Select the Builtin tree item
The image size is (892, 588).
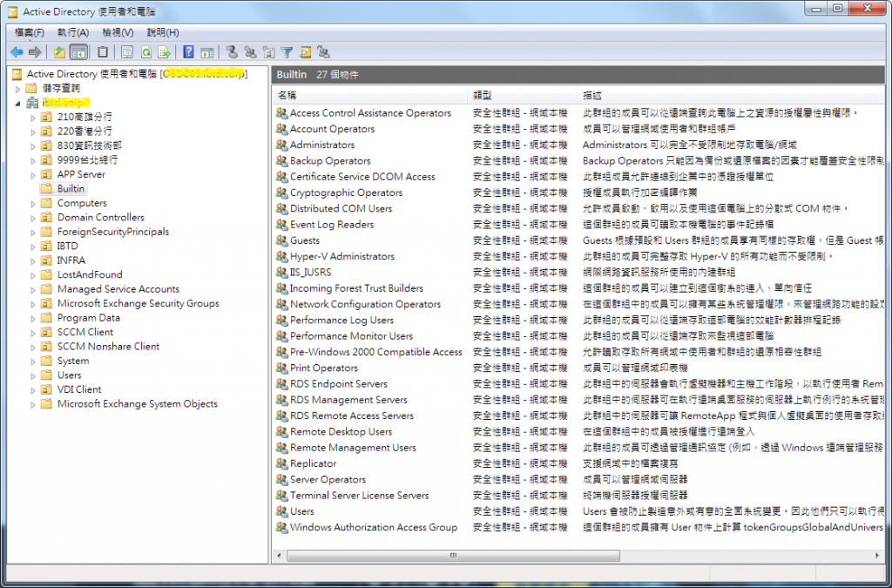click(71, 189)
